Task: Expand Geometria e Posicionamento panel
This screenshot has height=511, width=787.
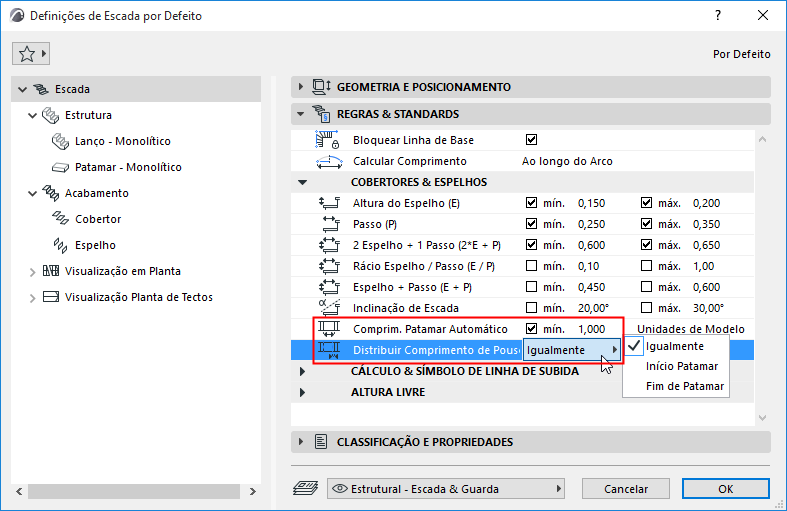Action: (x=301, y=87)
